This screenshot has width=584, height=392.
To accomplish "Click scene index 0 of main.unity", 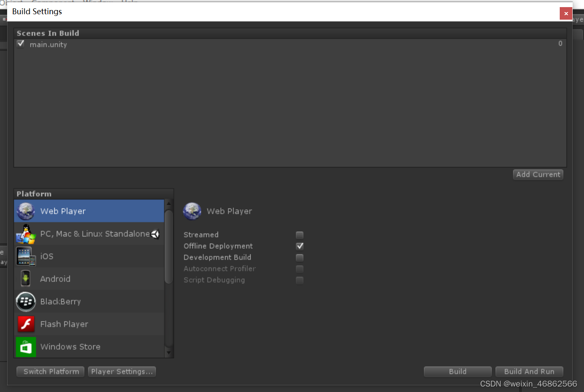I will [560, 44].
